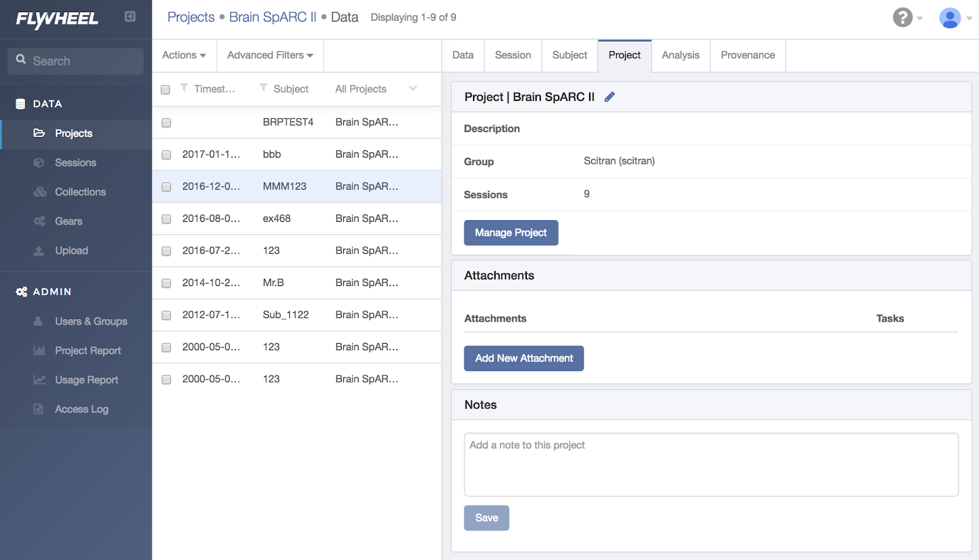Screen dimensions: 979x560
Task: Filter by Timestamp column funnel icon
Action: tap(184, 88)
